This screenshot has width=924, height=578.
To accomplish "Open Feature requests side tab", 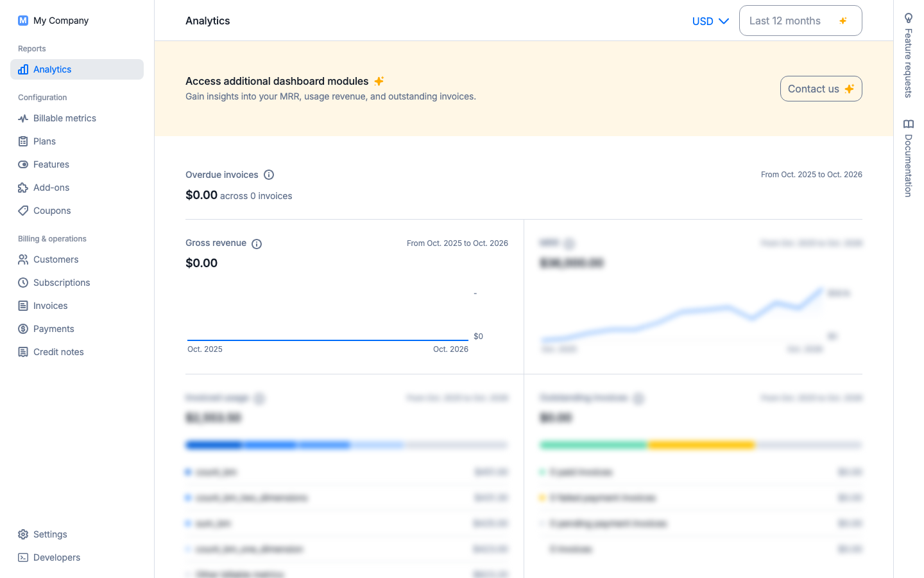I will click(909, 55).
